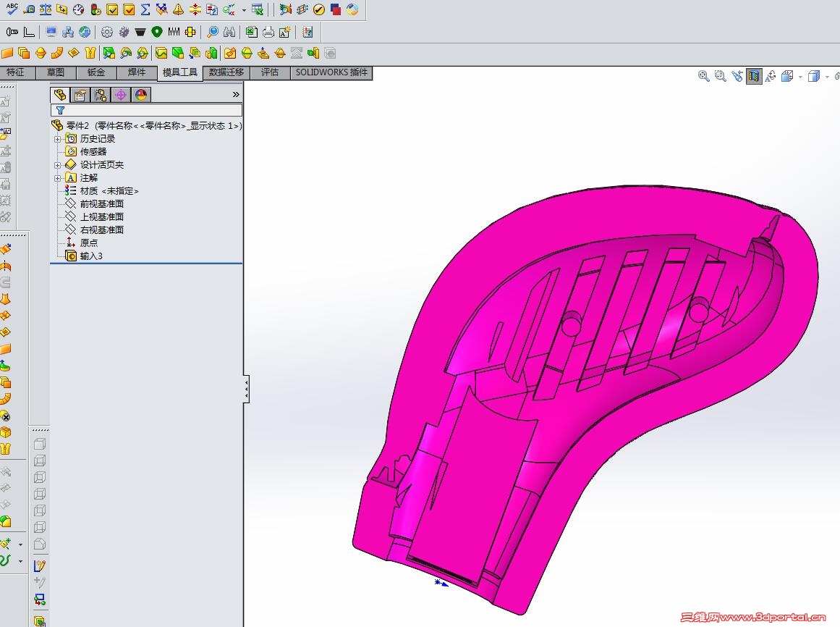Viewport: 840px width, 627px height.
Task: Open the SOLIDWORKS 插件 tab
Action: 331,72
